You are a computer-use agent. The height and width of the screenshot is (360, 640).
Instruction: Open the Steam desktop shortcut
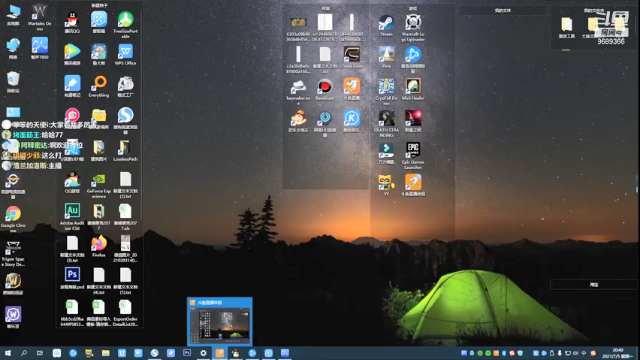[x=386, y=26]
